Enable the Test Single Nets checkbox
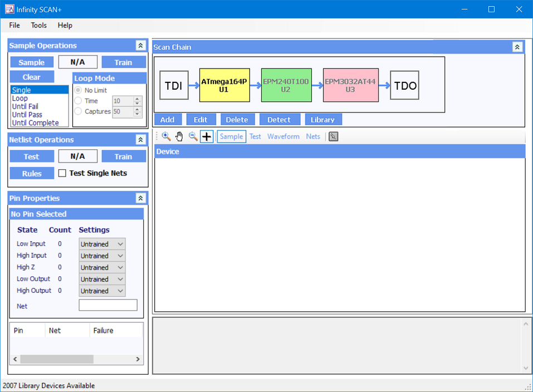The image size is (533, 392). click(x=63, y=173)
